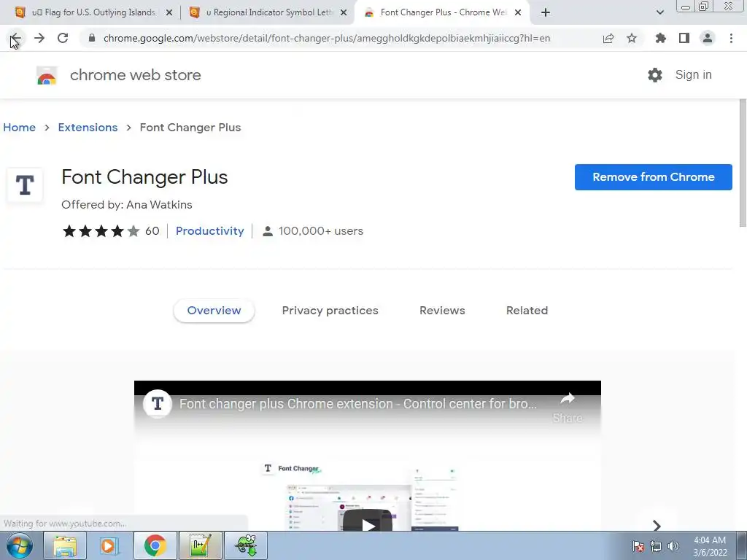Launch Windows Media Player from taskbar
747x560 pixels.
(109, 545)
